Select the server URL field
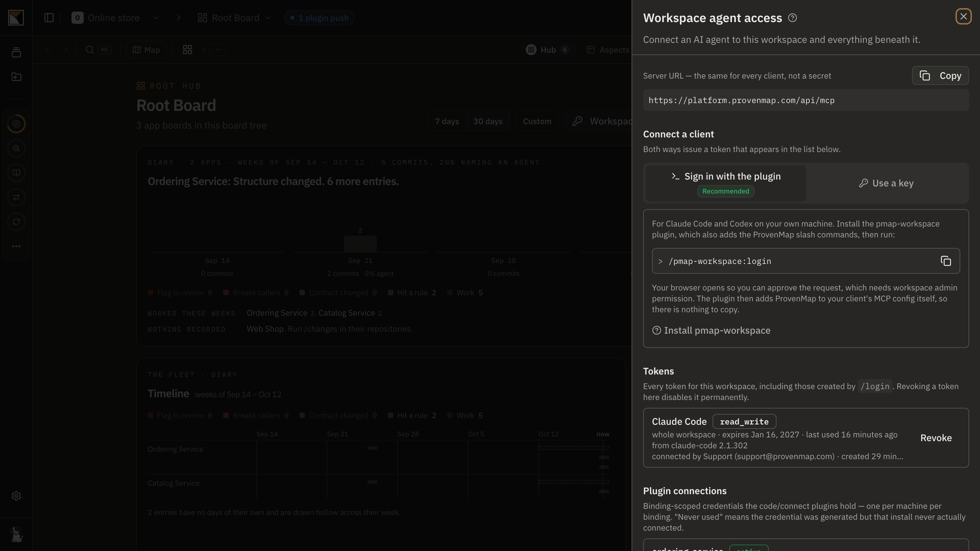This screenshot has height=551, width=980. tap(806, 100)
